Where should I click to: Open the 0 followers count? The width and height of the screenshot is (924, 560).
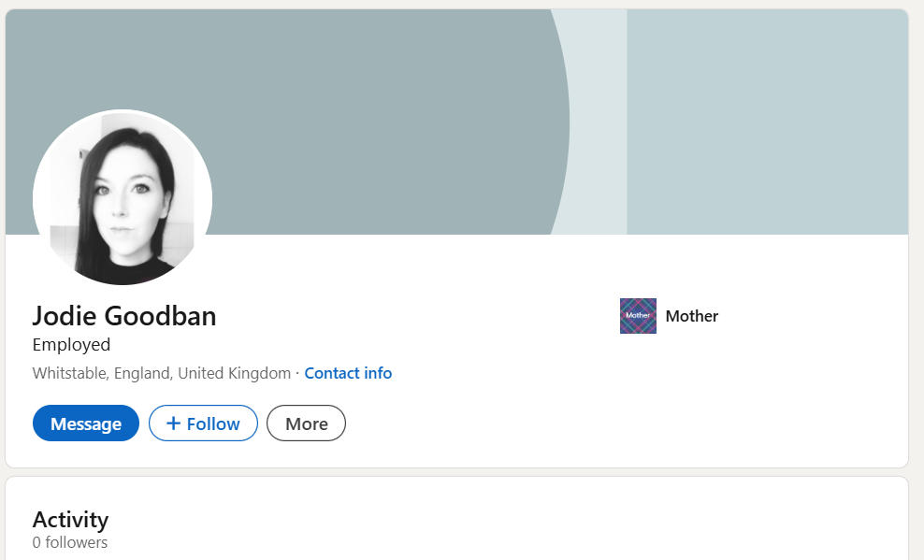[70, 542]
